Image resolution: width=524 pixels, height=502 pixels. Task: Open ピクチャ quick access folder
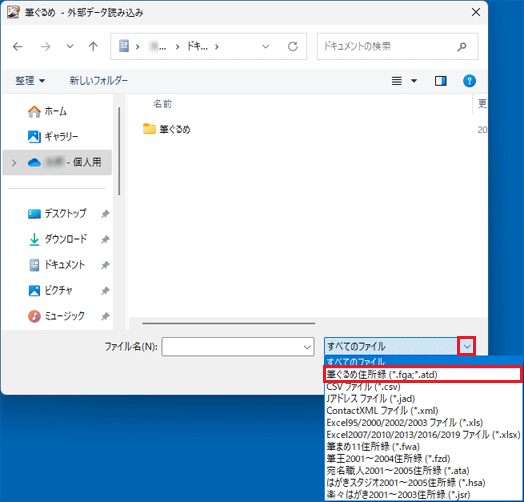pyautogui.click(x=50, y=290)
